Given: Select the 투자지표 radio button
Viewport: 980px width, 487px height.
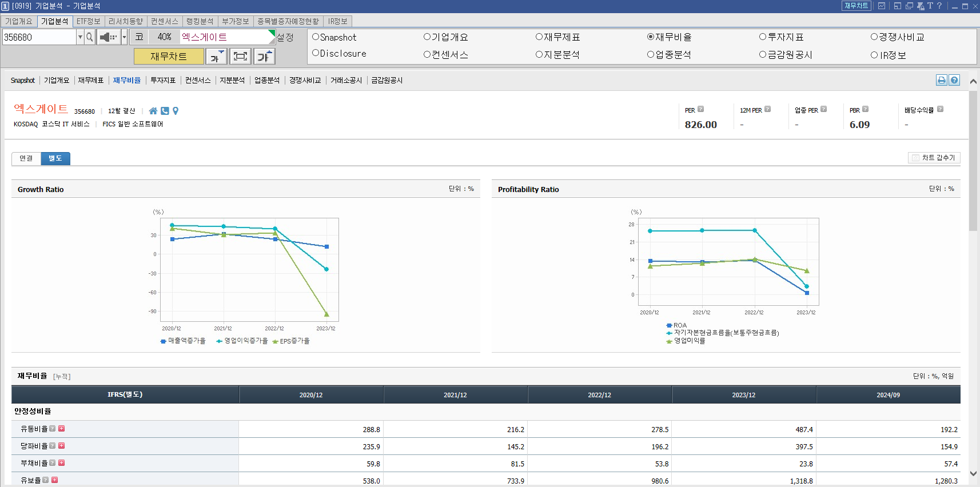Looking at the screenshot, I should (x=763, y=37).
